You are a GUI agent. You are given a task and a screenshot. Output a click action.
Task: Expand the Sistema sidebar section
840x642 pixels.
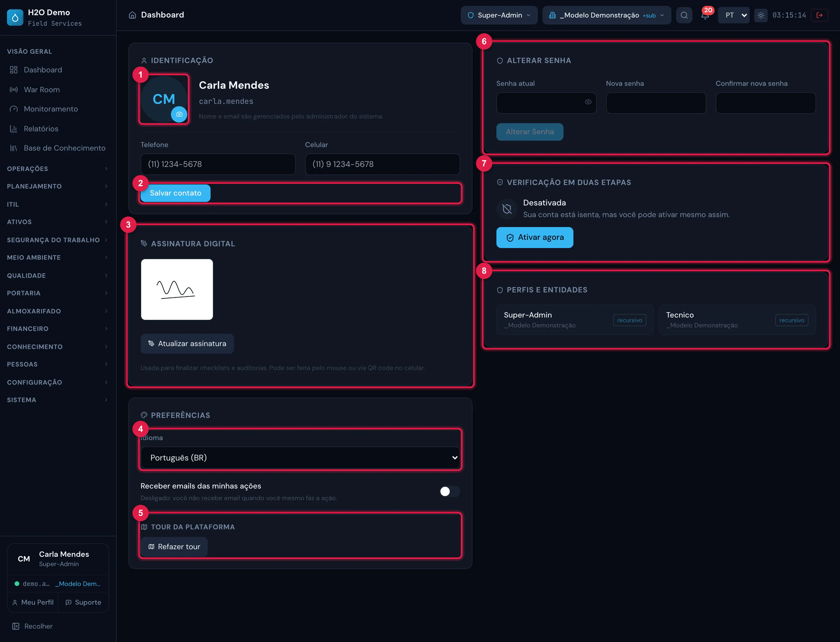(x=57, y=400)
